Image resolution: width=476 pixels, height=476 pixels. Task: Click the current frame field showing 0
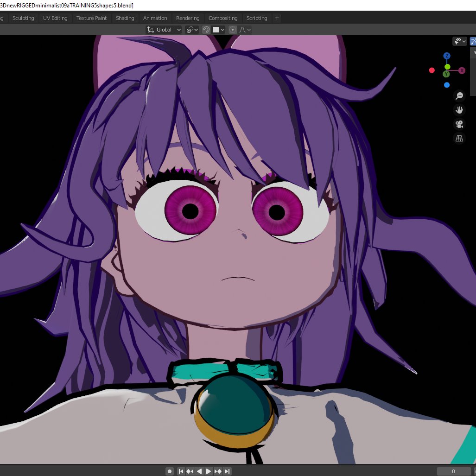pos(453,471)
